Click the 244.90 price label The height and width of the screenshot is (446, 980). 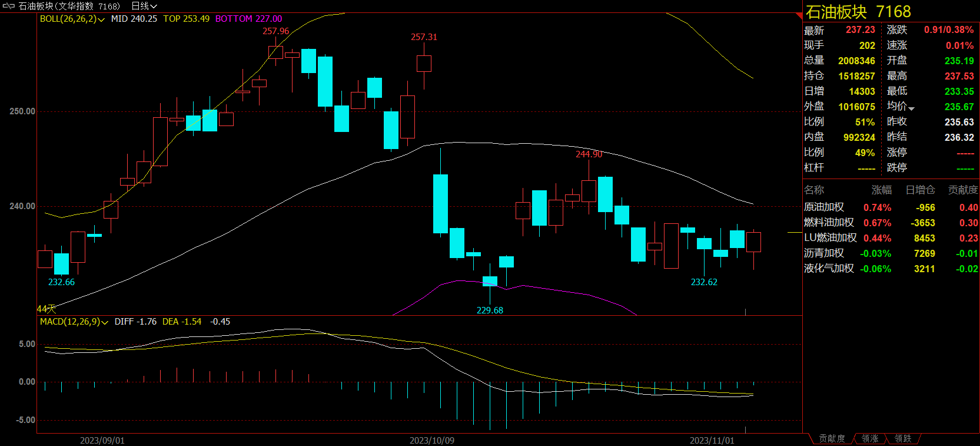point(589,154)
